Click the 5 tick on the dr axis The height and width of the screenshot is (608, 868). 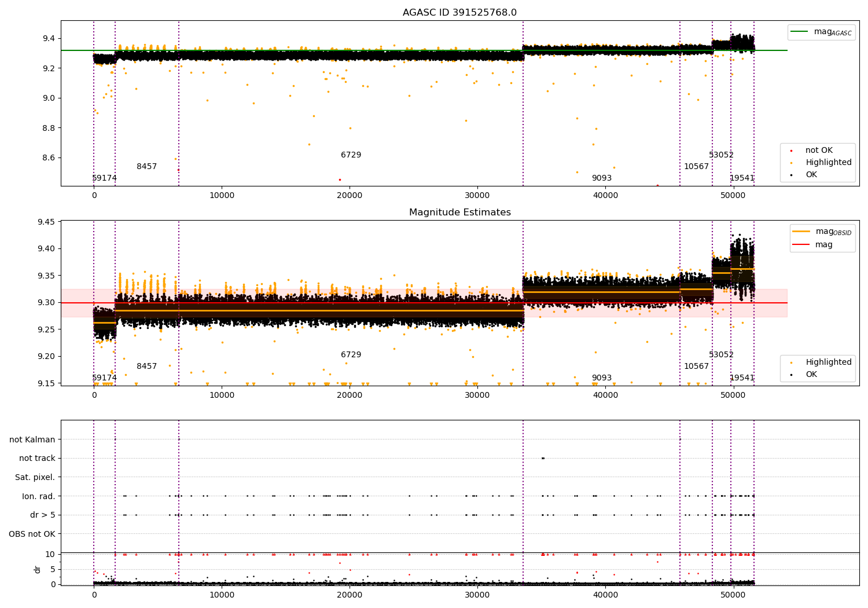point(53,570)
